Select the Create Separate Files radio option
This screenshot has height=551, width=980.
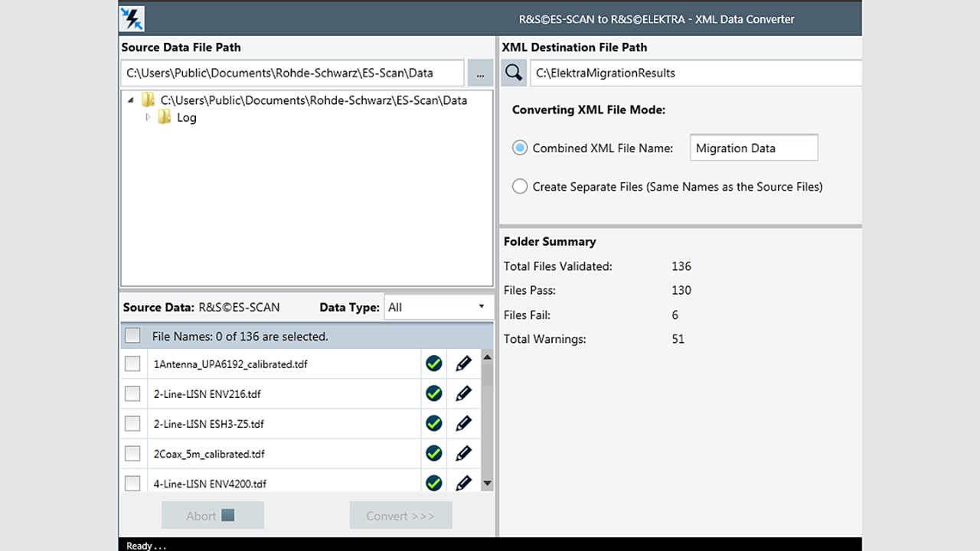pos(520,186)
